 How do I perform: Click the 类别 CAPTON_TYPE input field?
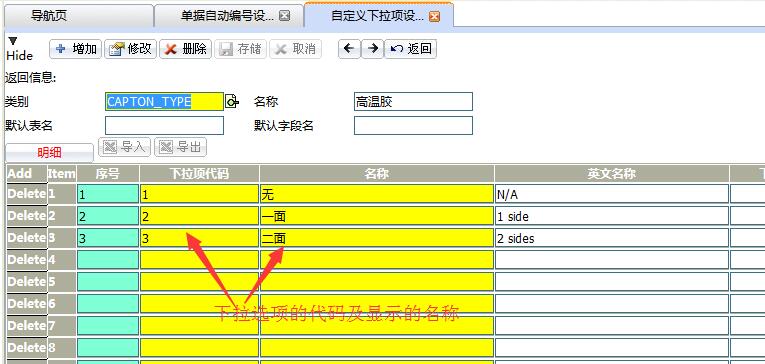click(x=164, y=101)
